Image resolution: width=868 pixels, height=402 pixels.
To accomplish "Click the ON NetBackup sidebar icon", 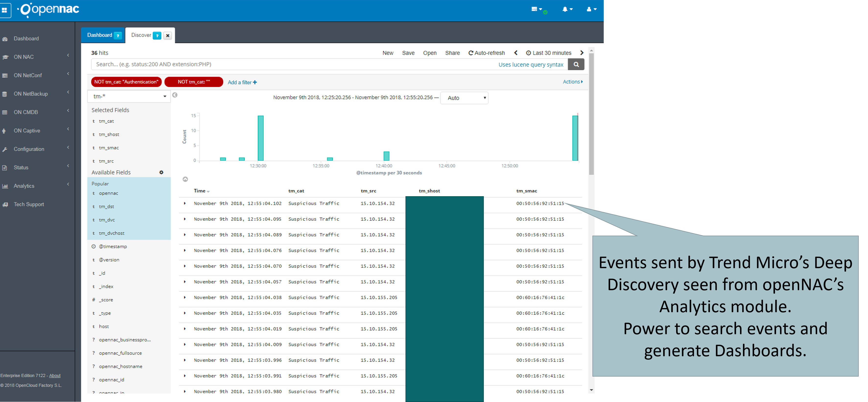I will click(5, 94).
